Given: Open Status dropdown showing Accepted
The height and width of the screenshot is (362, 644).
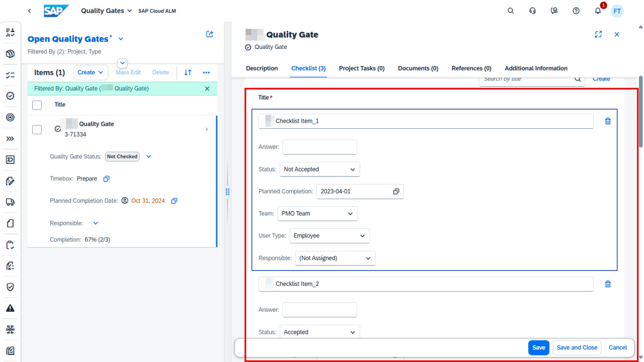Looking at the screenshot, I should [x=319, y=332].
